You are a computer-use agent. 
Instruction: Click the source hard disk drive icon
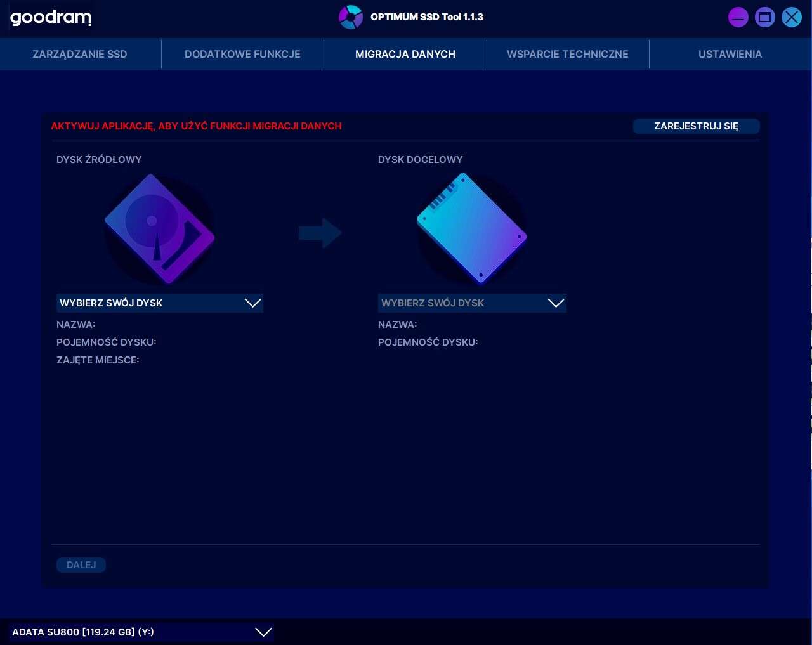[x=159, y=228]
